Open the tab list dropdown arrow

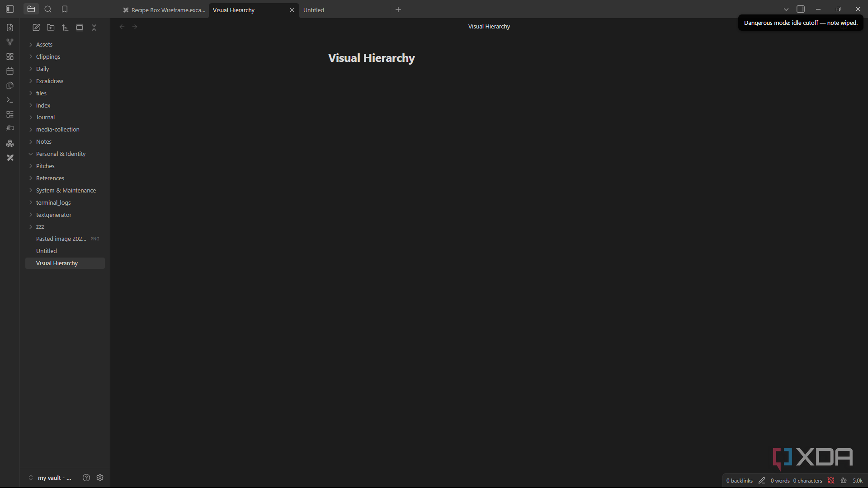pos(786,9)
